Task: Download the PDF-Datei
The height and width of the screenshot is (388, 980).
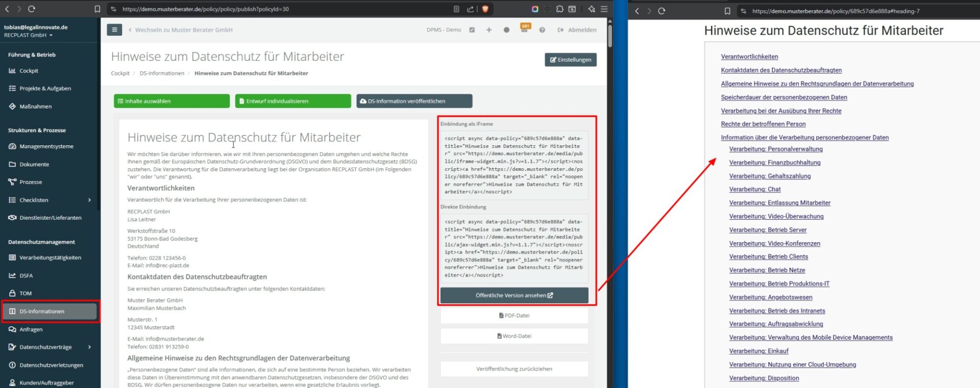Action: tap(514, 316)
